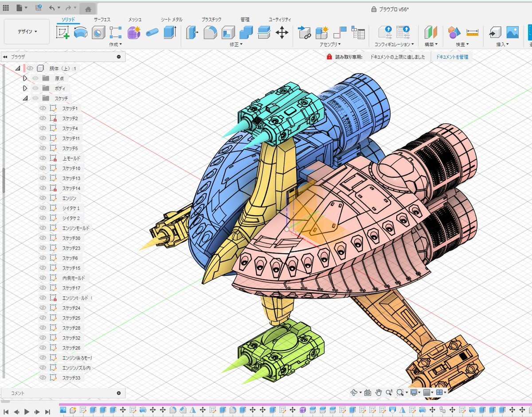Screen dimensions: 532x417
Task: Click the ドキュメントを管理 link
Action: pos(452,57)
